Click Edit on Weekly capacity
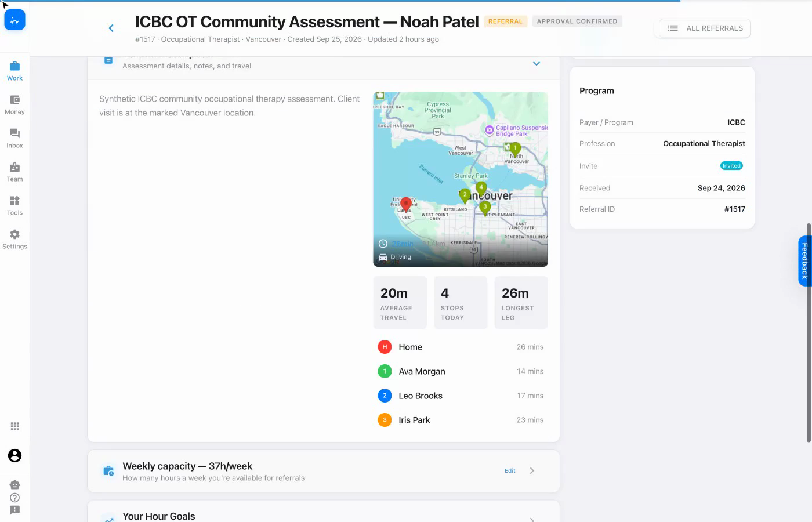The width and height of the screenshot is (812, 522). pos(510,471)
